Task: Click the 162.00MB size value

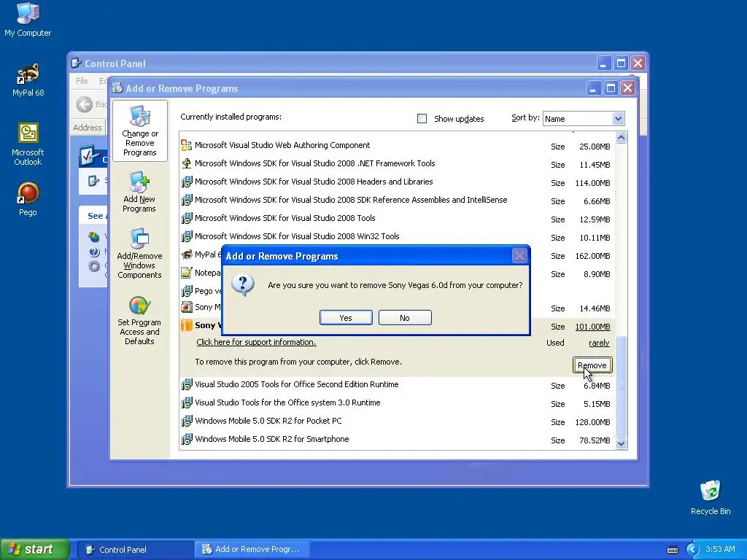Action: click(x=592, y=256)
